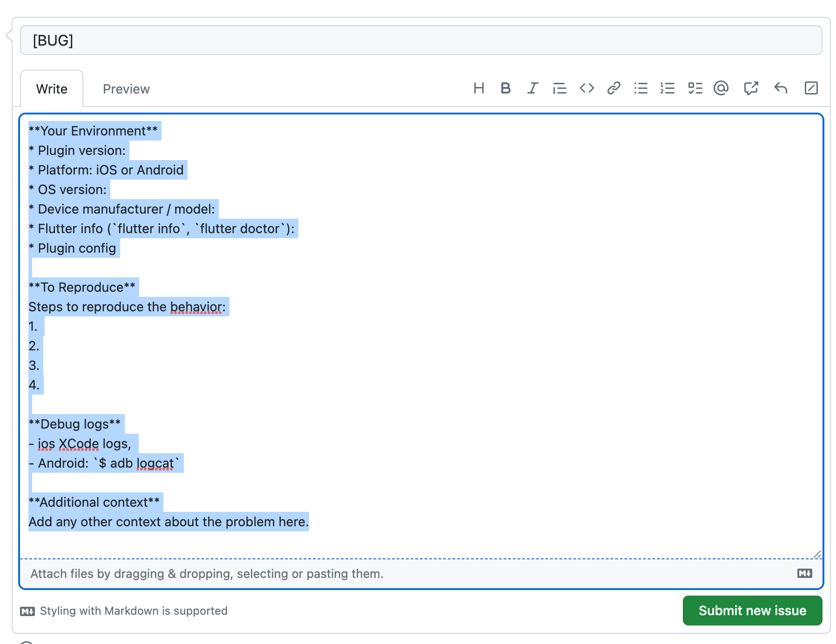This screenshot has height=644, width=836.
Task: Insert a blockquote
Action: (x=560, y=88)
